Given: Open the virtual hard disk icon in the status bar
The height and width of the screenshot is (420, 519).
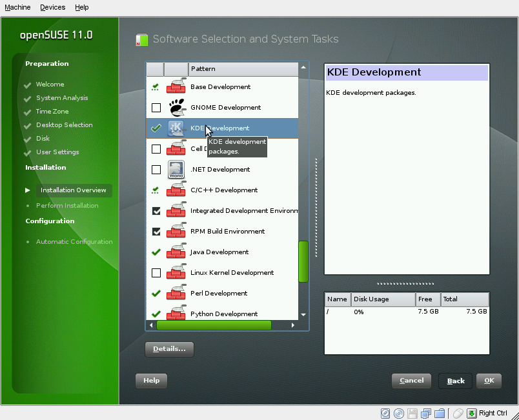Looking at the screenshot, I should pyautogui.click(x=385, y=413).
